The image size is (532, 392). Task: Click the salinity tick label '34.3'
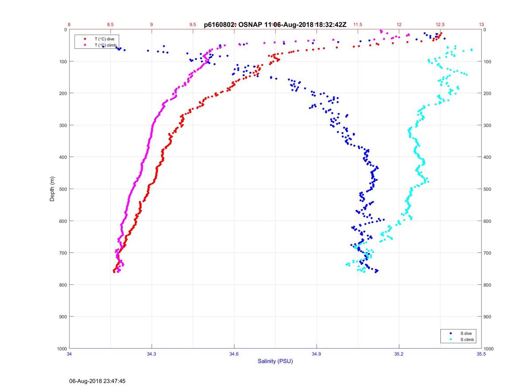152,354
